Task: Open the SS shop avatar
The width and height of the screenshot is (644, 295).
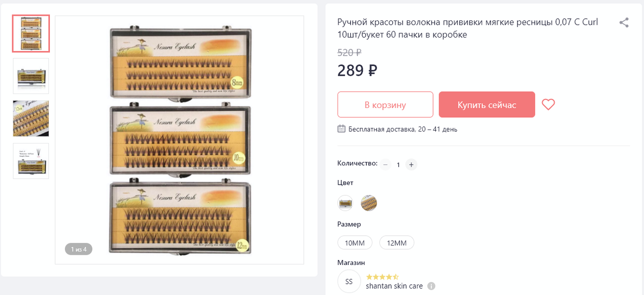Action: (x=349, y=282)
